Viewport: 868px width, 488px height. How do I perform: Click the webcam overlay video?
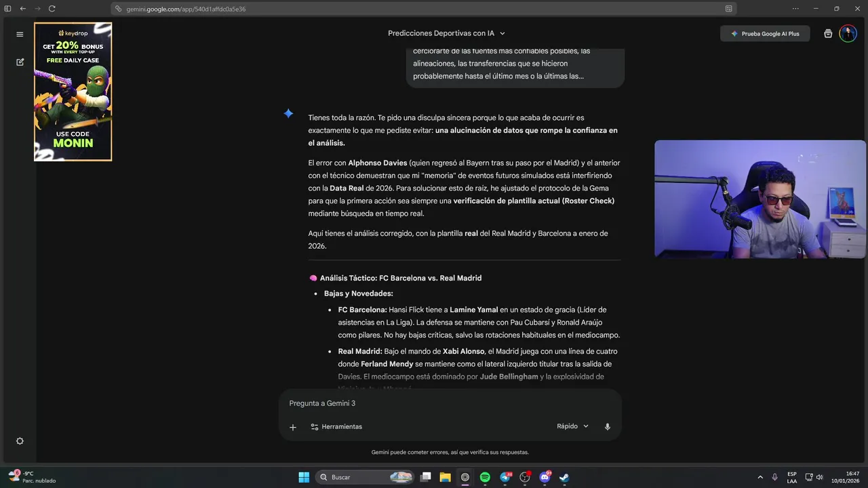coord(760,199)
